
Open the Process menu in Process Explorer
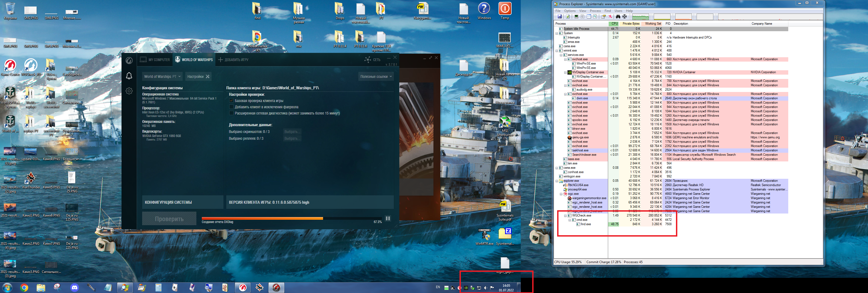(x=595, y=11)
